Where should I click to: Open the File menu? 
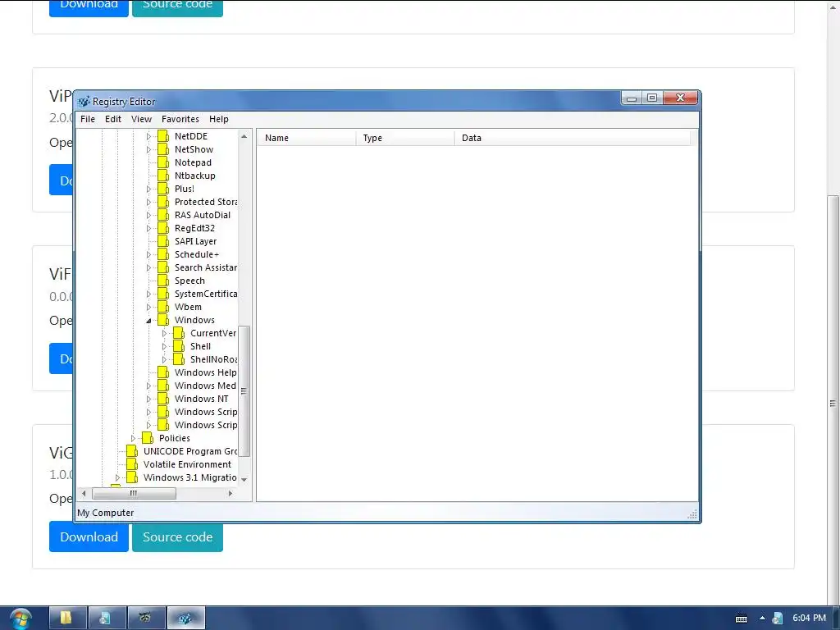[87, 119]
